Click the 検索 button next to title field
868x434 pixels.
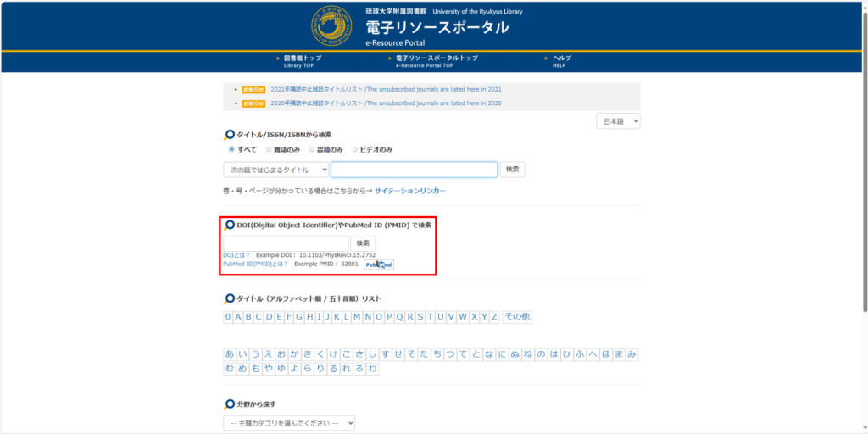[512, 170]
